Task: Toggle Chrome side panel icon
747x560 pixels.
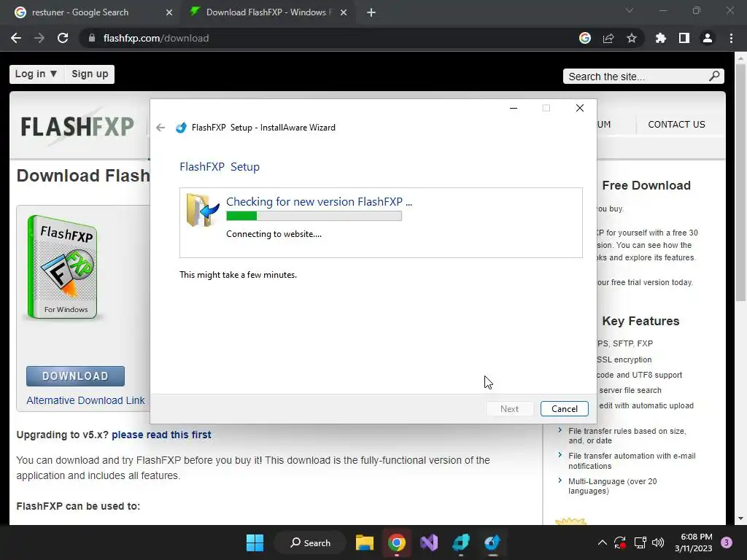Action: [x=684, y=38]
